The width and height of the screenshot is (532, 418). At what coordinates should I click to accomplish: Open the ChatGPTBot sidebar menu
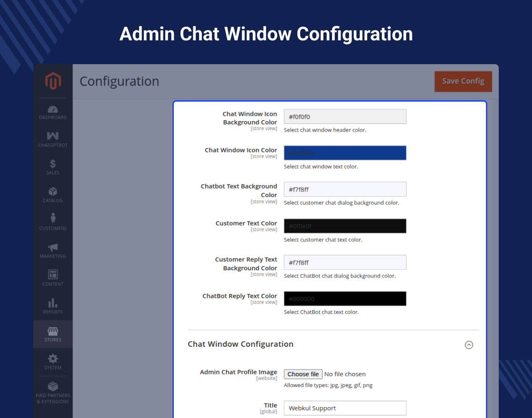point(53,140)
